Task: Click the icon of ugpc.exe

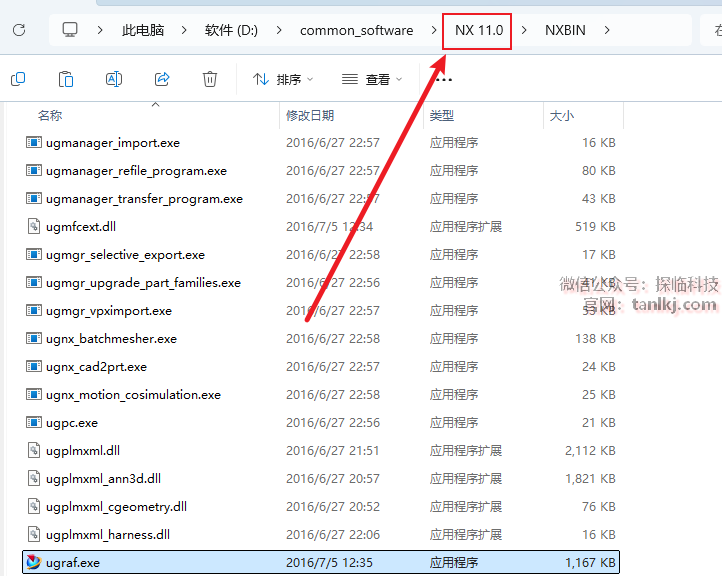Action: (34, 423)
